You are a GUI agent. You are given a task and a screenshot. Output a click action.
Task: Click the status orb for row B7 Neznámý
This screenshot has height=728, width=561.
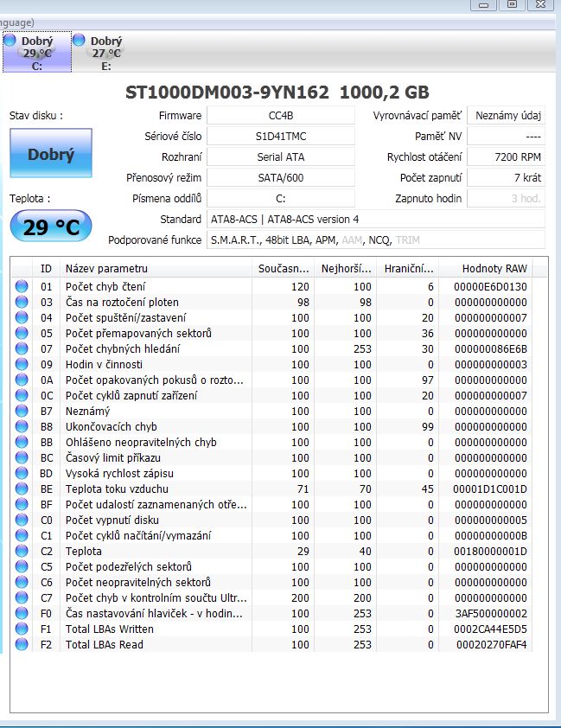(x=22, y=411)
